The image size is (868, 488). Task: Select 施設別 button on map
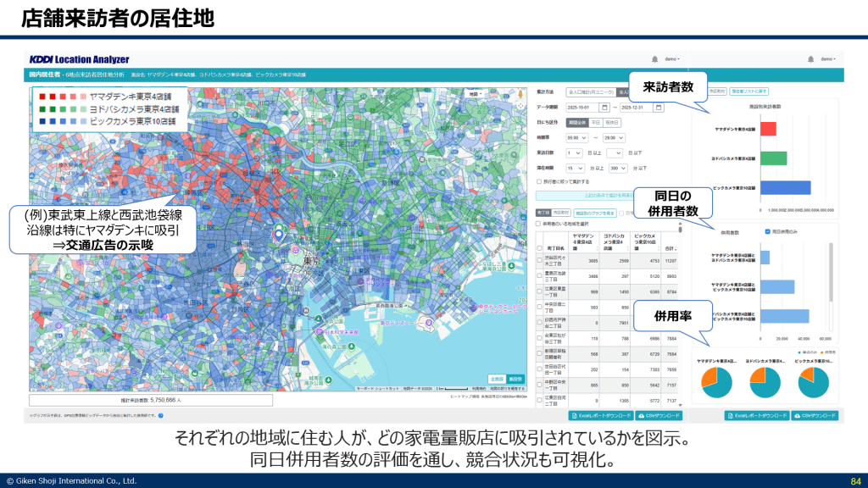pyautogui.click(x=515, y=379)
